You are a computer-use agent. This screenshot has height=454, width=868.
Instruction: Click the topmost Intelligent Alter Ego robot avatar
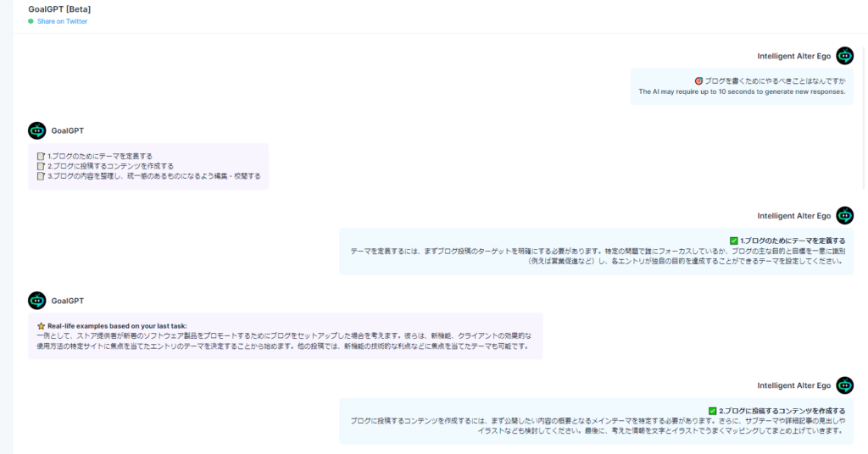point(844,56)
